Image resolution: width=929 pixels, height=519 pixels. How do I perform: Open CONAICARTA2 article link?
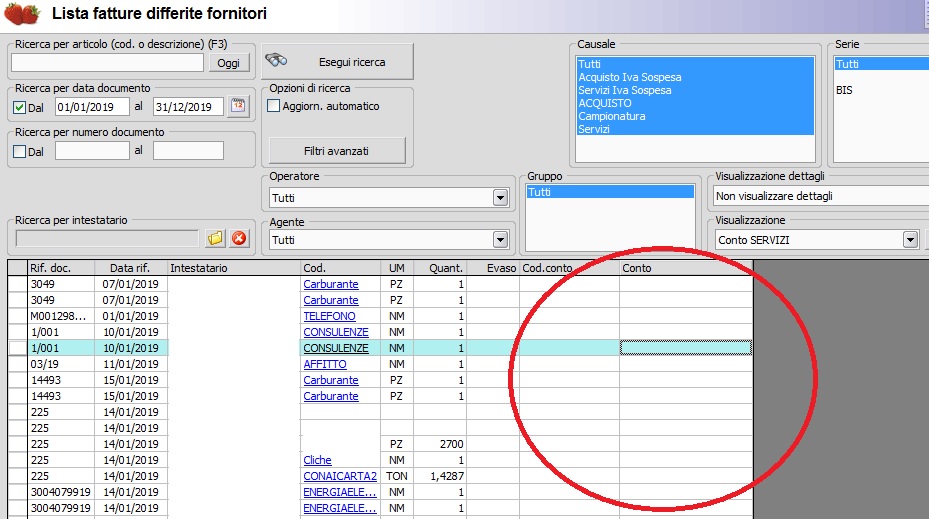click(340, 476)
